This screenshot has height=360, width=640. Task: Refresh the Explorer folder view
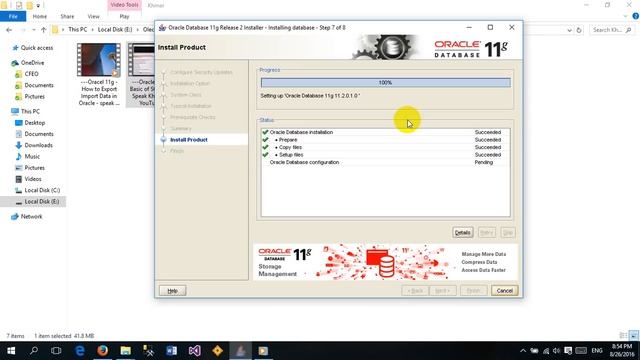(579, 30)
